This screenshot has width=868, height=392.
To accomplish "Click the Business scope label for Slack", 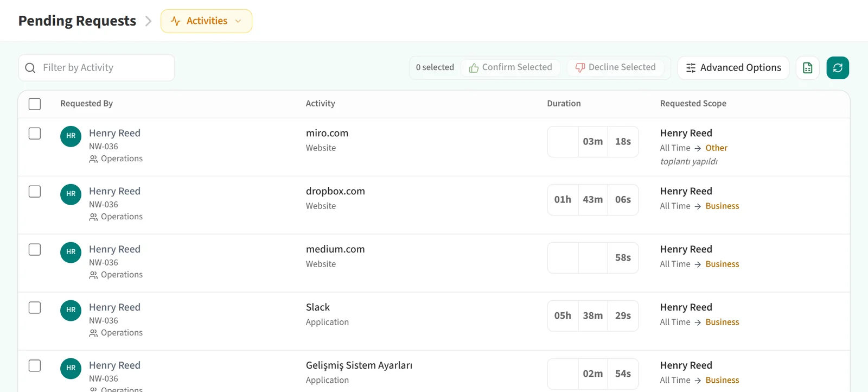I will [723, 323].
